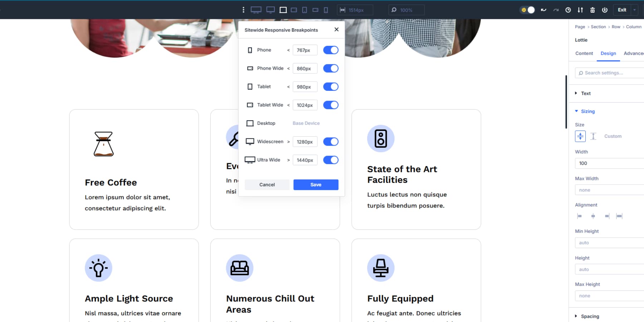
Task: Save the responsive breakpoints
Action: coord(315,185)
